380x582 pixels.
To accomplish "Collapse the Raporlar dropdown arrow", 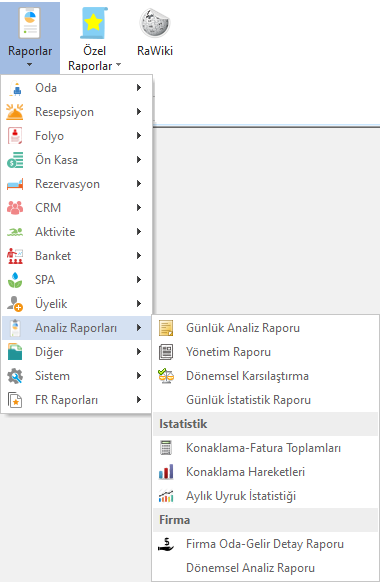I will (x=29, y=65).
